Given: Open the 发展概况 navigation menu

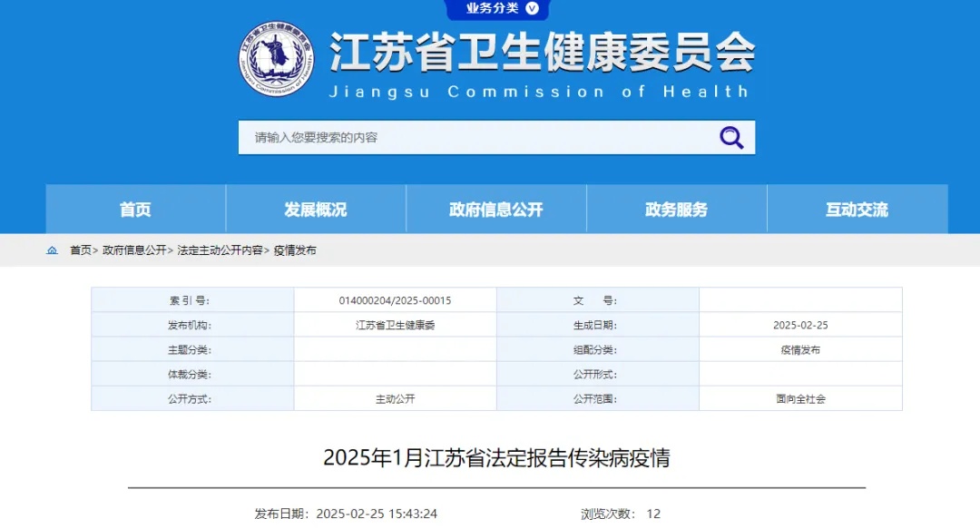Looking at the screenshot, I should [x=315, y=210].
